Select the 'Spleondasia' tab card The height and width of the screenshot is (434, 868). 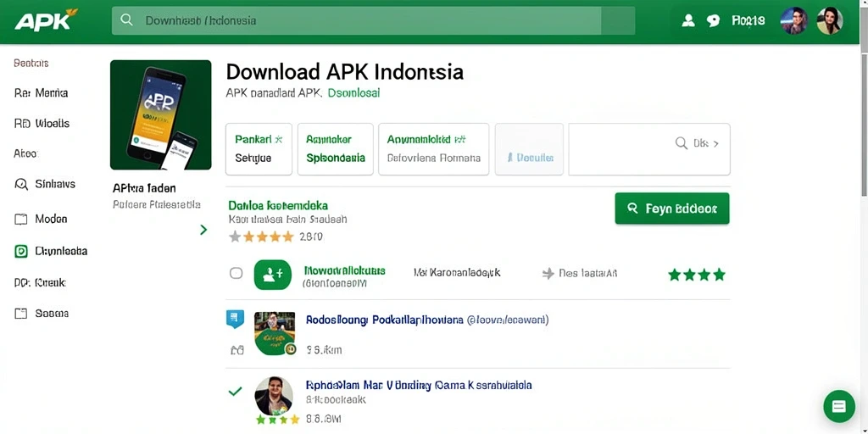click(336, 149)
